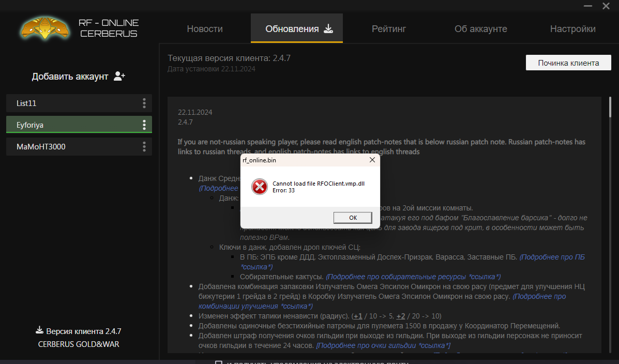Switch to the Новости tab

(x=204, y=29)
